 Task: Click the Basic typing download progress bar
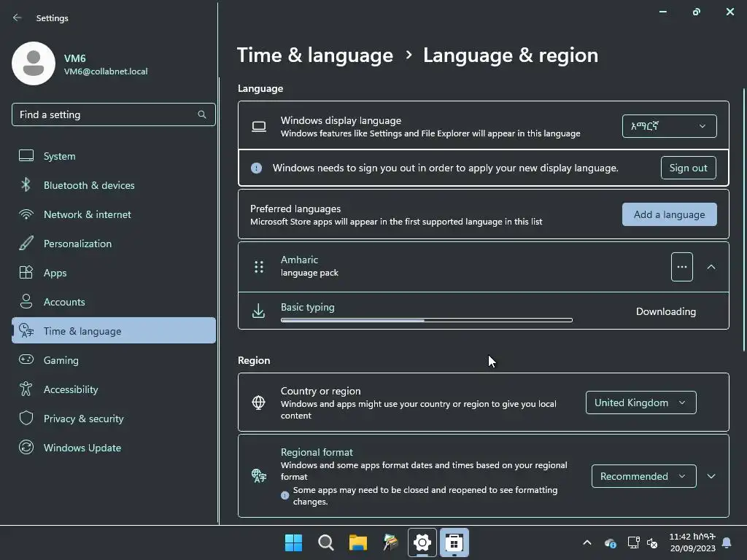(426, 320)
